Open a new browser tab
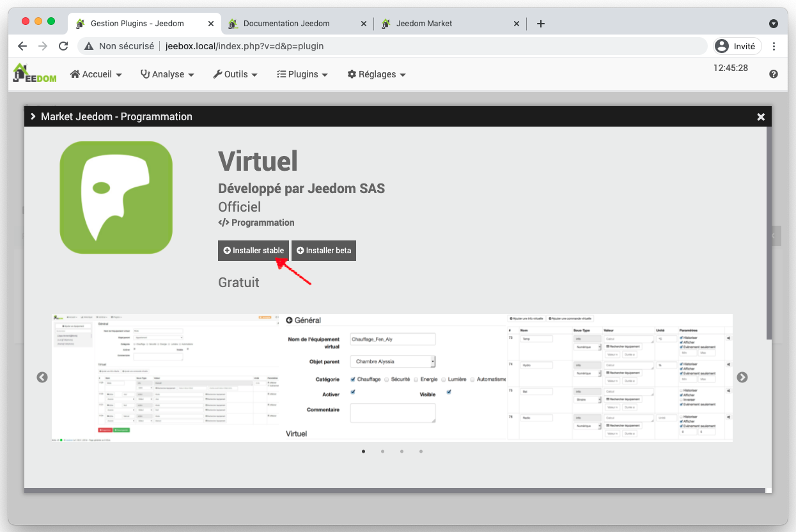This screenshot has height=532, width=796. click(x=540, y=24)
